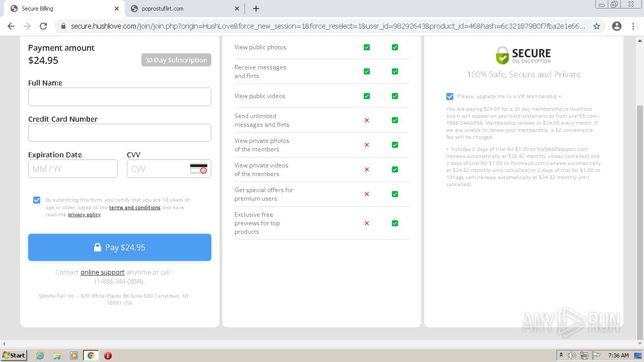Click the taskbar clock showing 7:36 AM
The image size is (644, 362).
tap(618, 355)
